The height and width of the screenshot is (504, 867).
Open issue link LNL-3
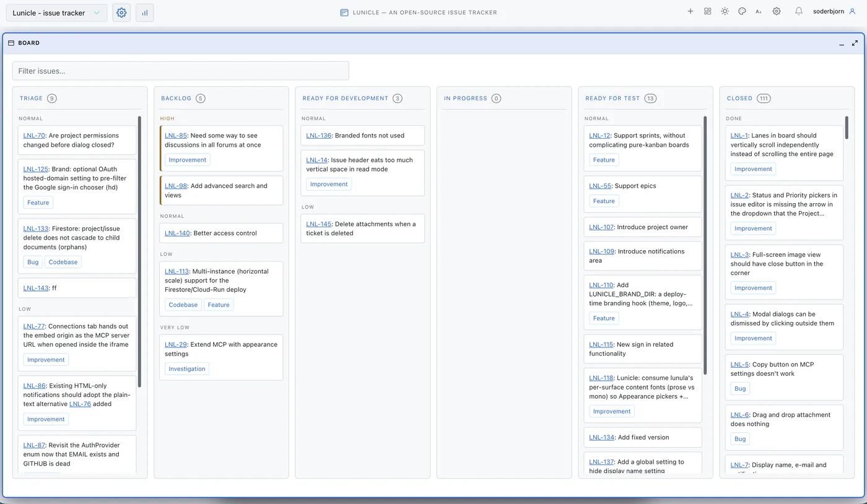click(x=739, y=254)
